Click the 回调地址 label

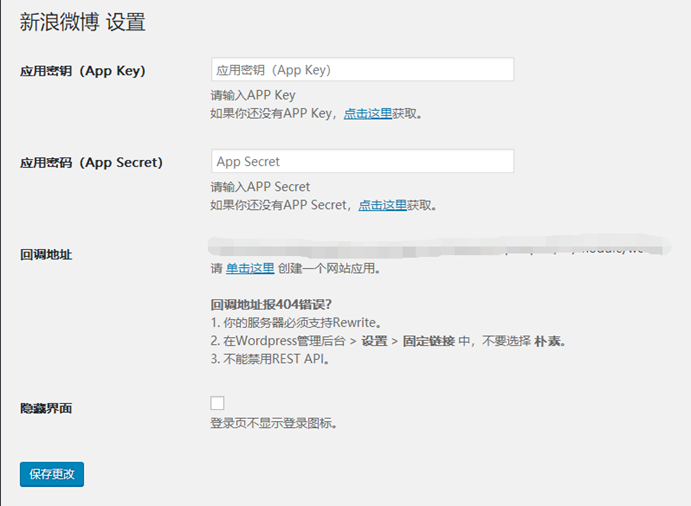point(46,255)
